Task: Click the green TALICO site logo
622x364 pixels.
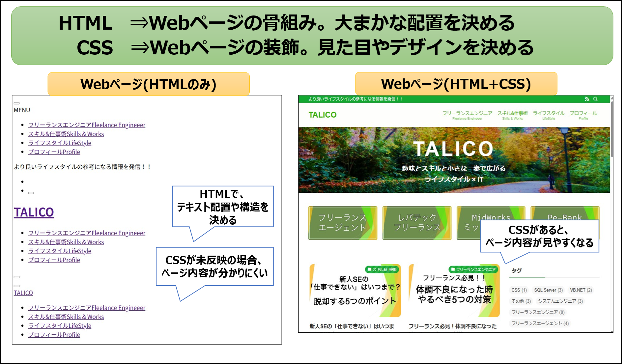Action: point(322,115)
